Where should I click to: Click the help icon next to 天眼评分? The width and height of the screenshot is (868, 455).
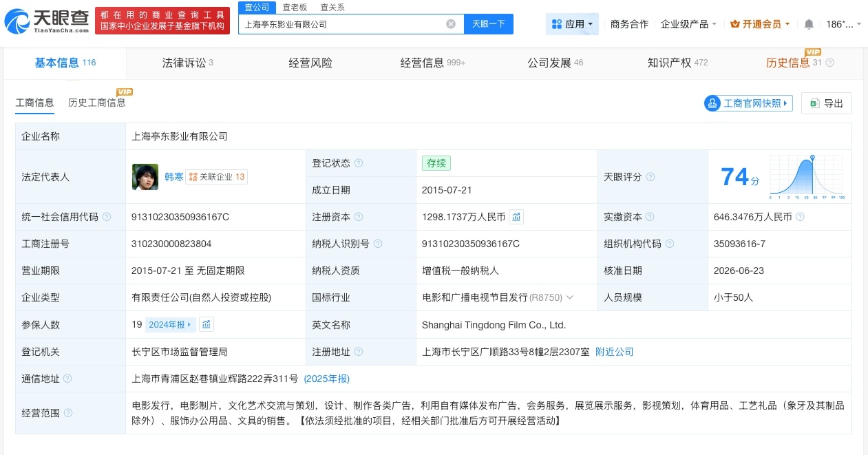tap(650, 177)
